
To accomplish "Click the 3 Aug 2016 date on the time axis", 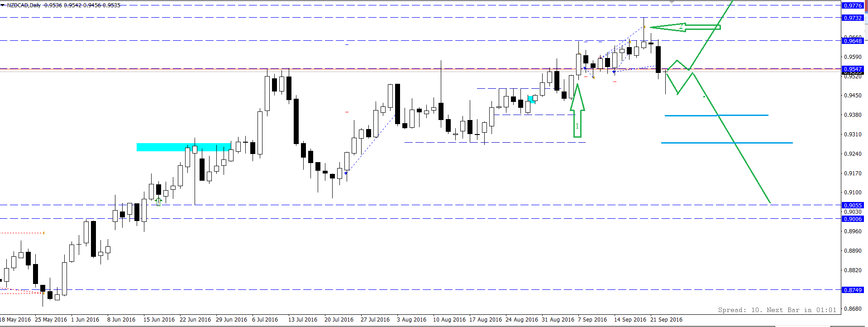I will tap(411, 320).
